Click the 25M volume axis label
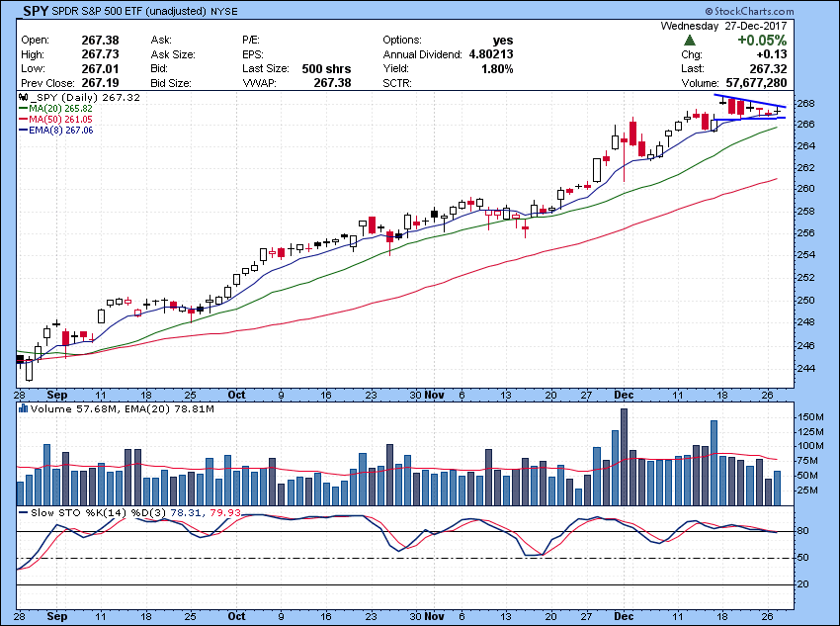Screen dimensions: 840x626 [x=807, y=491]
